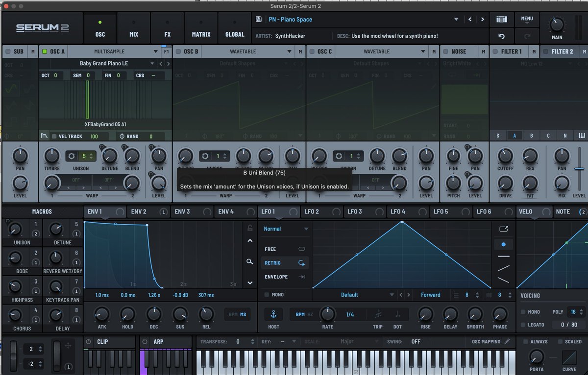Click the envelope BPM MS time toggle
The width and height of the screenshot is (588, 375).
239,314
